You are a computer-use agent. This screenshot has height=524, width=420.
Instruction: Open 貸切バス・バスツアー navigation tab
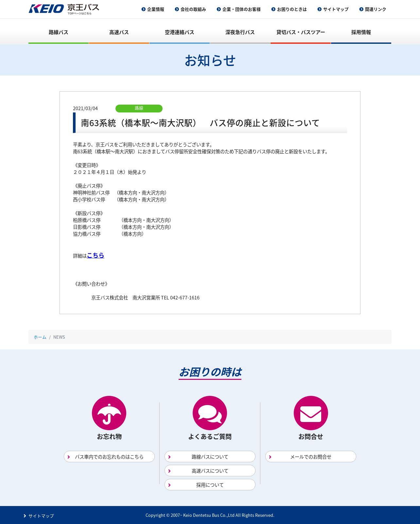coord(301,32)
